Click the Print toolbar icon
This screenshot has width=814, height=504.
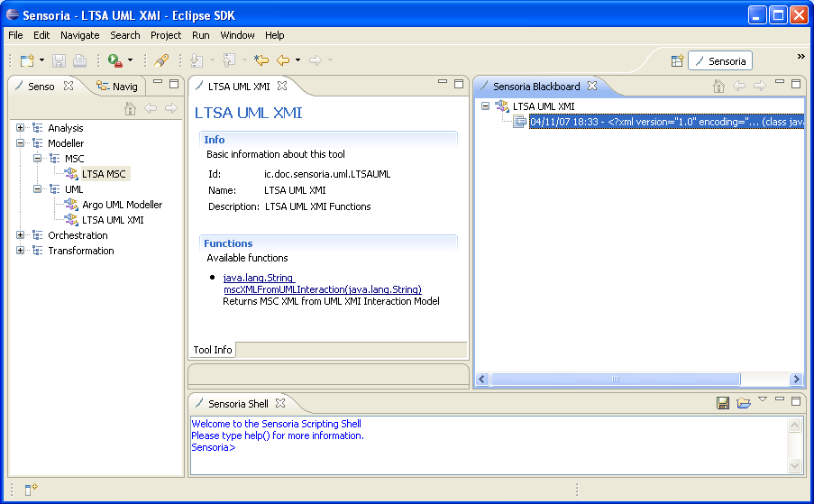pyautogui.click(x=79, y=60)
